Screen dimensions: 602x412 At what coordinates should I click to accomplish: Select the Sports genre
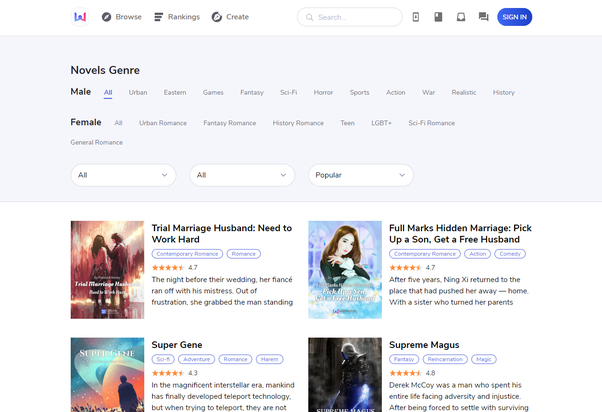359,93
